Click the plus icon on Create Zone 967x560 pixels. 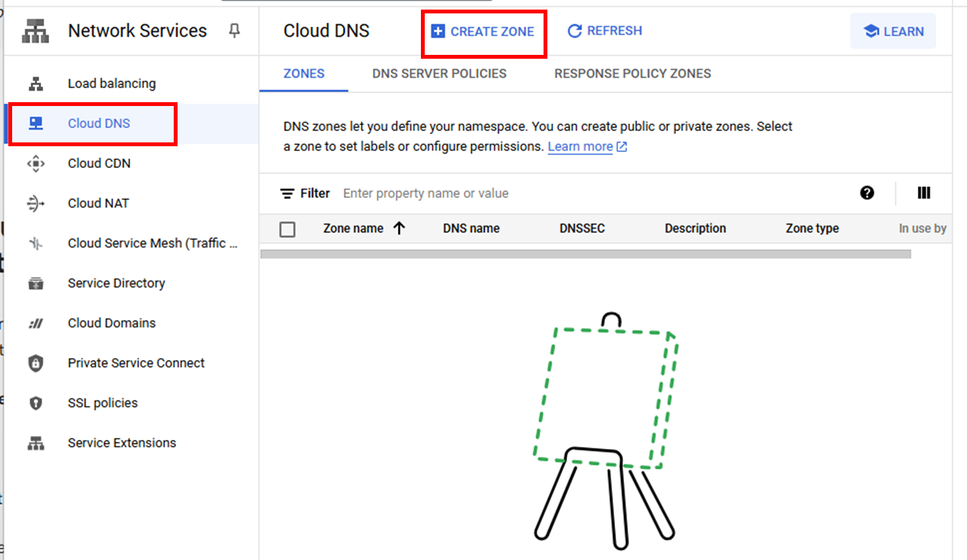click(x=438, y=31)
